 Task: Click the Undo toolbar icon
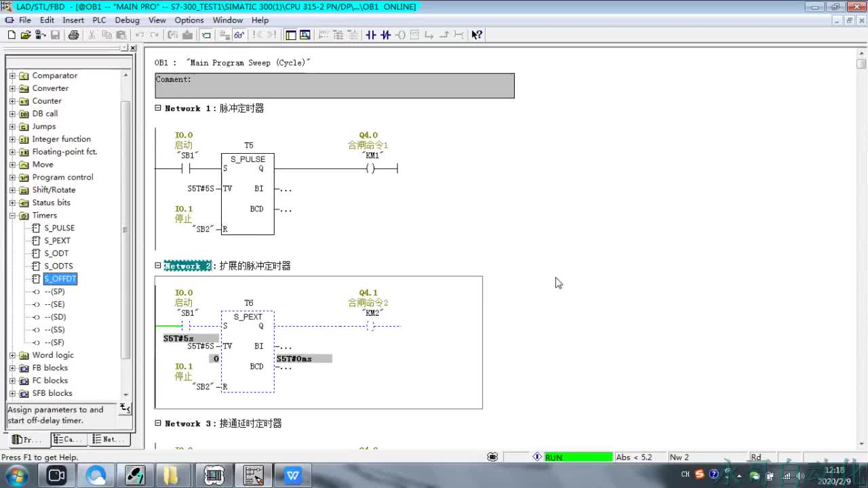tap(140, 35)
